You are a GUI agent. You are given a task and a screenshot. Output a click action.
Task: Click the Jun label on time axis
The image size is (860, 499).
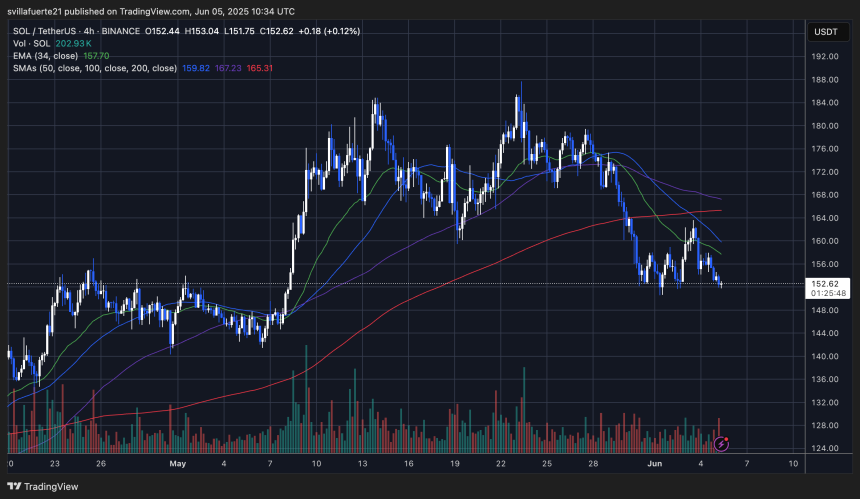tap(654, 463)
